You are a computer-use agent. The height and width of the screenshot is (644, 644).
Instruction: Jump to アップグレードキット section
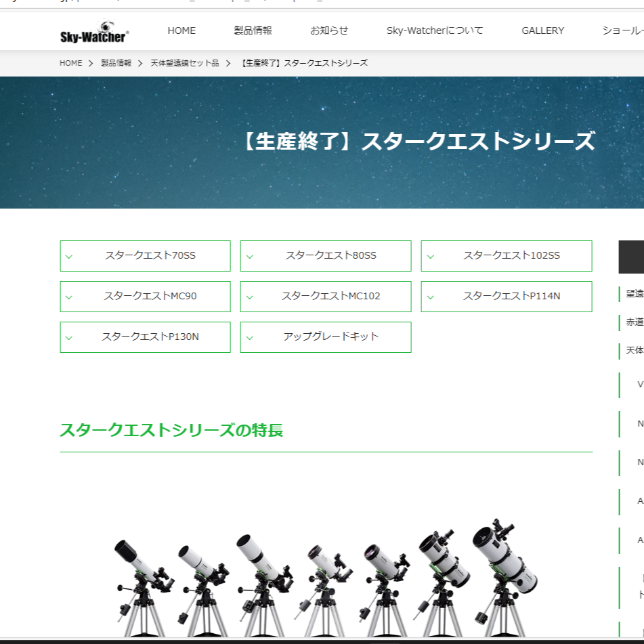point(326,337)
